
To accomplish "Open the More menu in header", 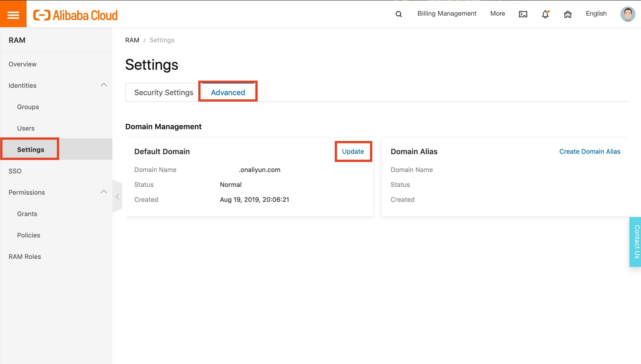I will [497, 14].
